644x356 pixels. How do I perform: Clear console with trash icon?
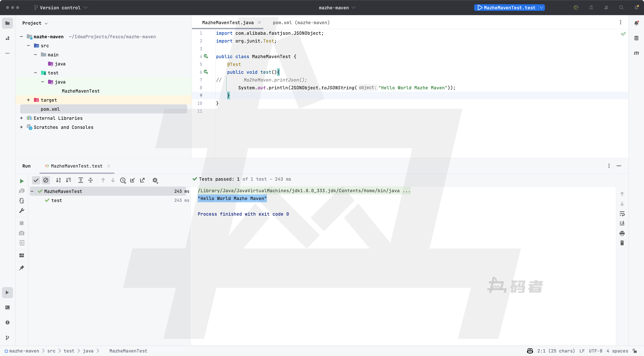(x=622, y=243)
